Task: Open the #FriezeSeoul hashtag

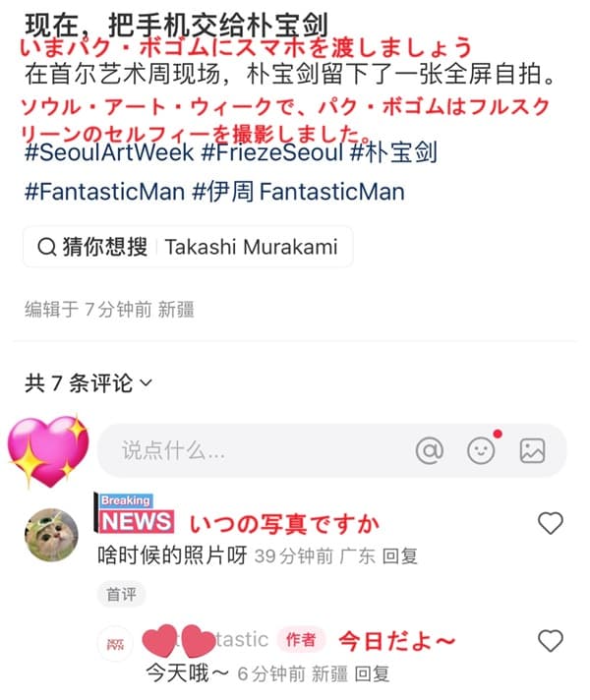Action: (x=272, y=152)
